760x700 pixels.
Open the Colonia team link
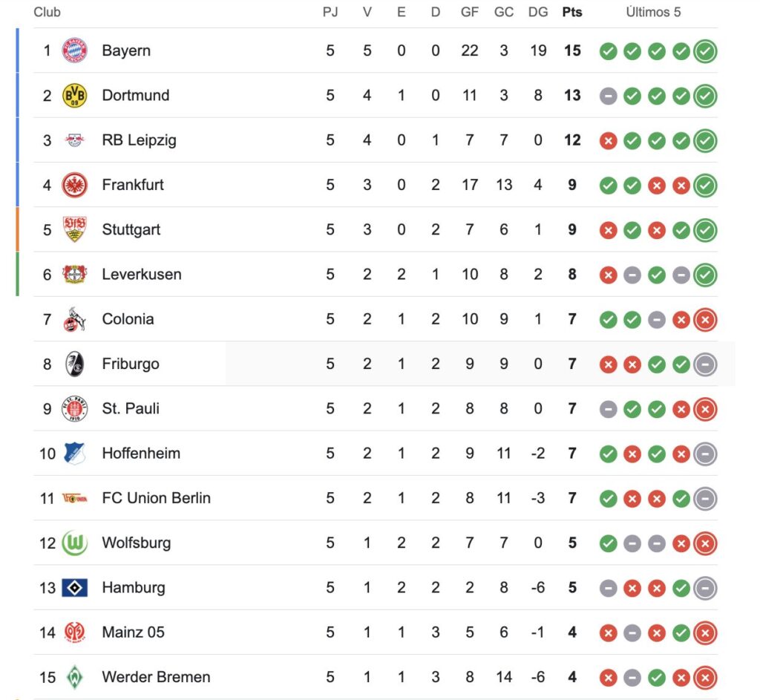point(128,319)
